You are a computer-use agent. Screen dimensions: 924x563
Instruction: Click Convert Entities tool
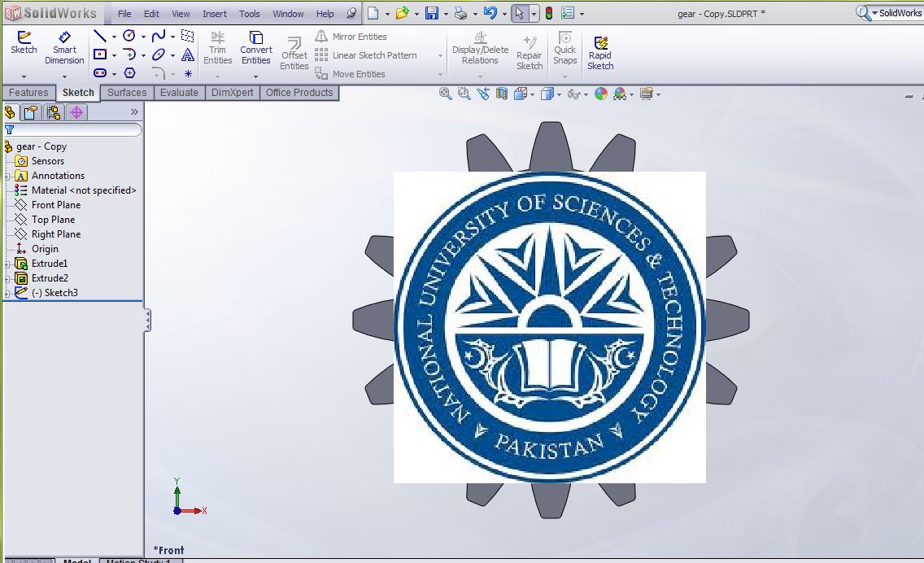255,48
